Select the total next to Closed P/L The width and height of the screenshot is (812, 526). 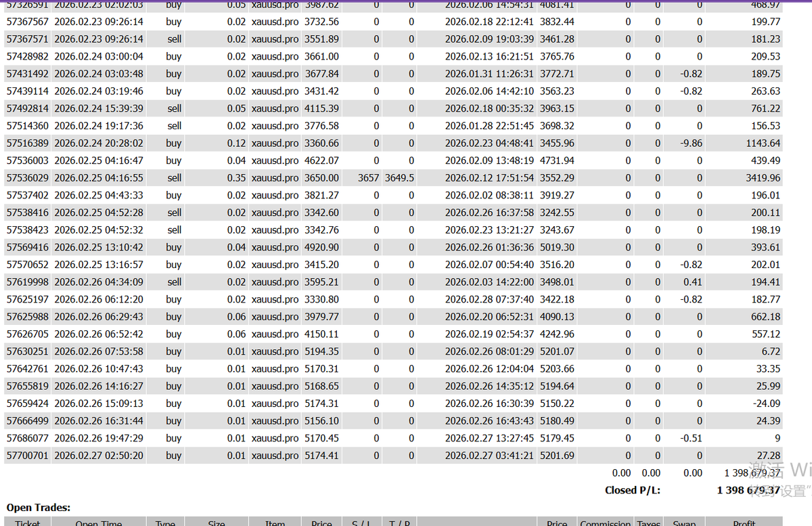click(748, 490)
